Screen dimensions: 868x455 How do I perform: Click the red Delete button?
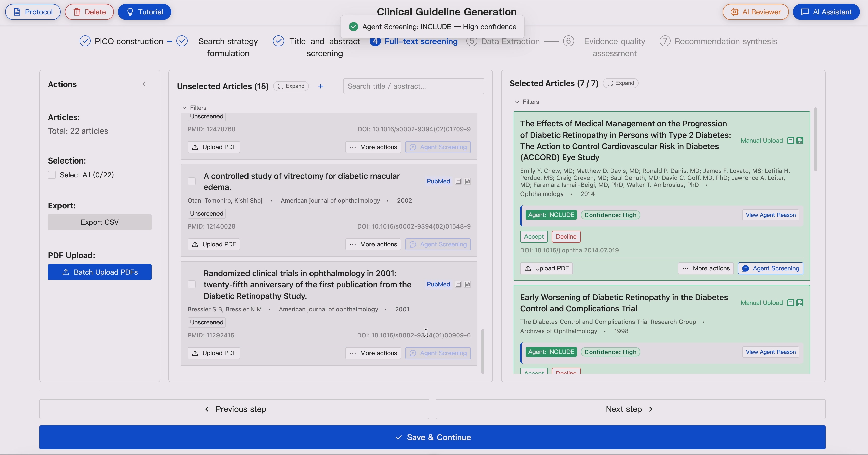pos(89,12)
